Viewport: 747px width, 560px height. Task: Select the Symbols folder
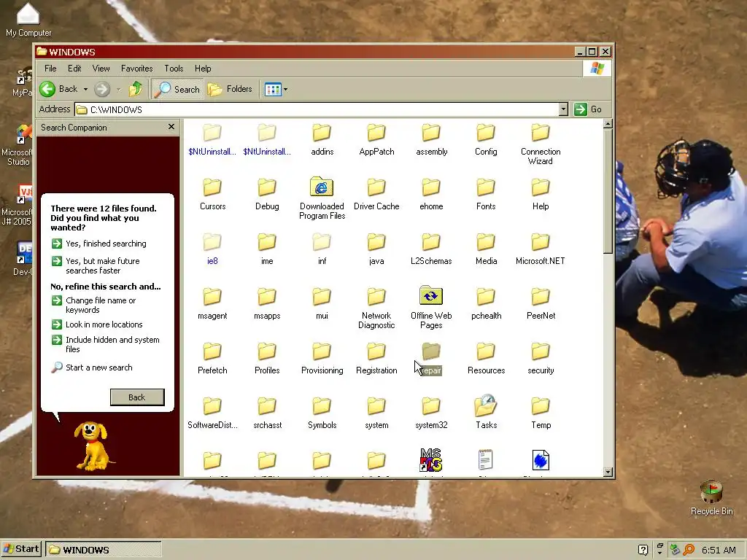click(x=322, y=413)
